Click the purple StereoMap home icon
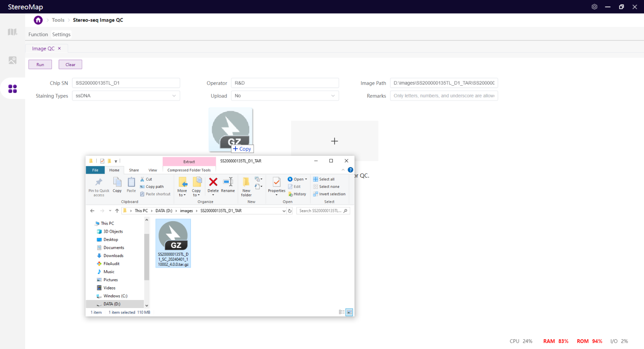 38,20
